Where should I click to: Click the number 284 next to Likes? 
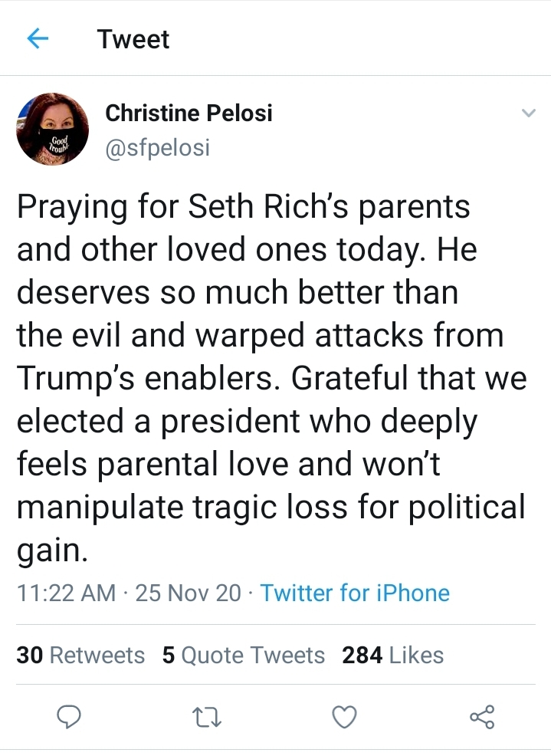[x=362, y=656]
